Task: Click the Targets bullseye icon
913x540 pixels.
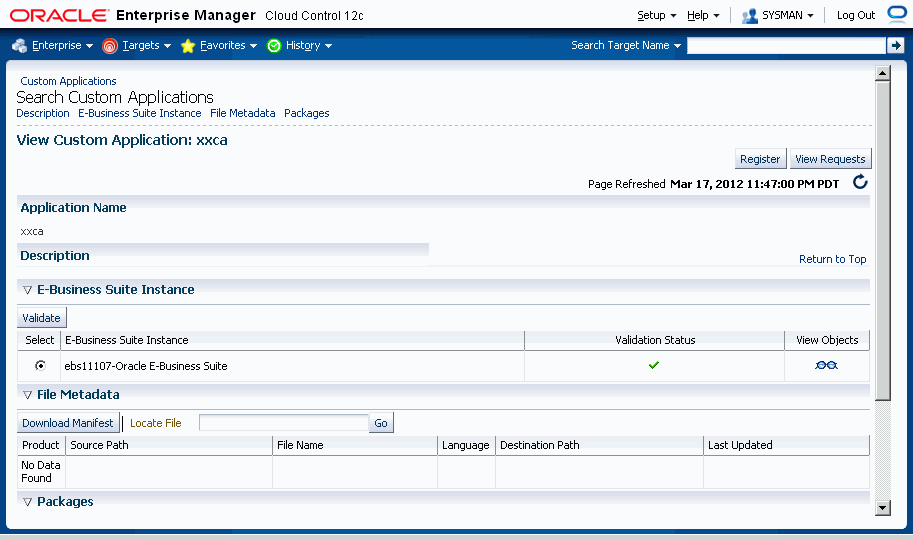Action: pyautogui.click(x=109, y=45)
